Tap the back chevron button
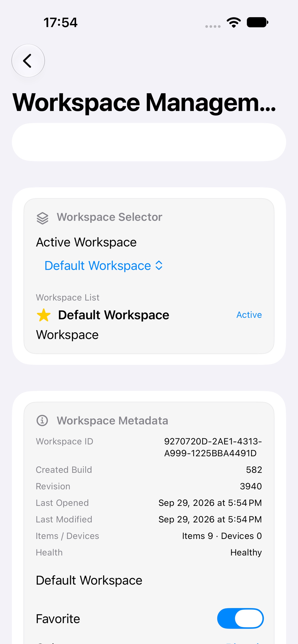Viewport: 298px width, 644px height. click(x=28, y=61)
